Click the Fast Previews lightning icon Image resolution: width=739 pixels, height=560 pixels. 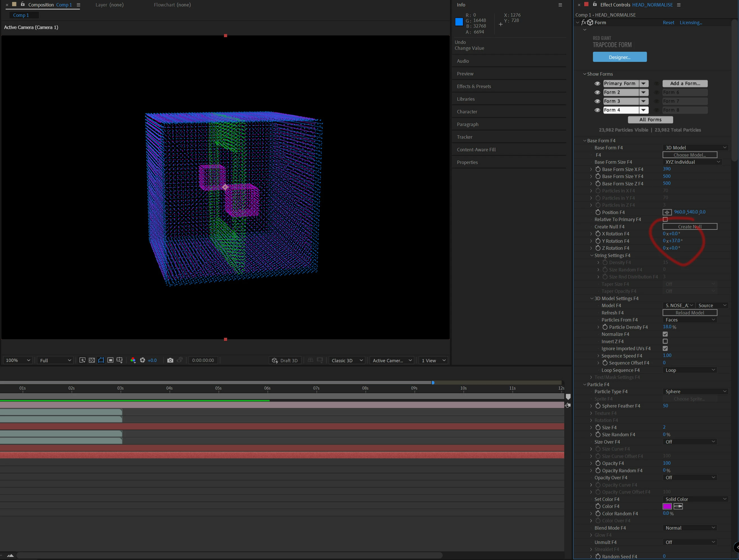[x=82, y=360]
